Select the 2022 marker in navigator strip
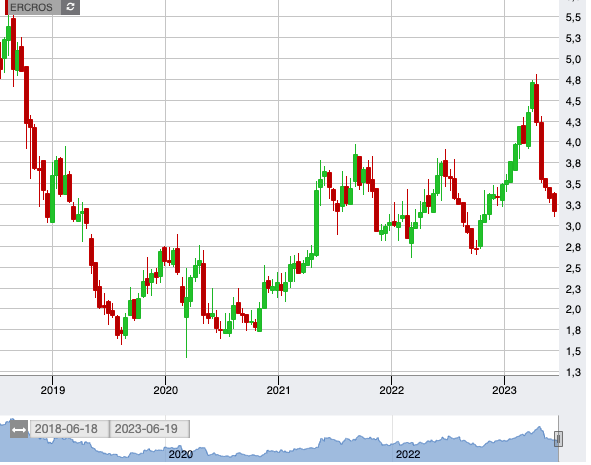Image resolution: width=591 pixels, height=465 pixels. (x=408, y=454)
